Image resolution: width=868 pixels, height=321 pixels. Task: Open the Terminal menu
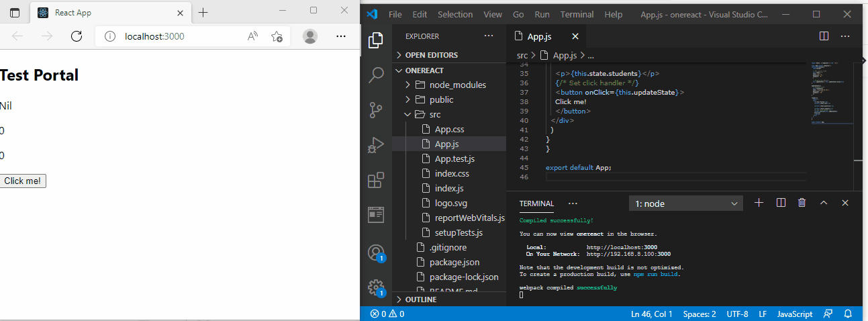coord(577,14)
